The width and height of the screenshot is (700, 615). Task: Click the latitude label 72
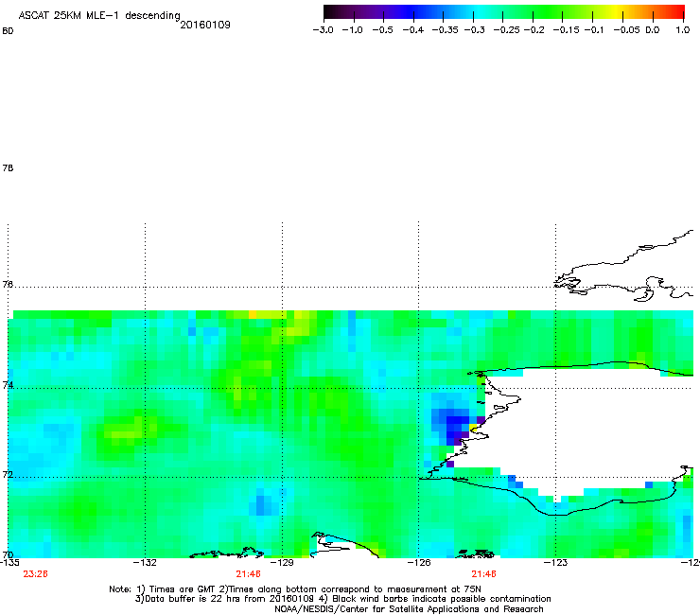(8, 474)
